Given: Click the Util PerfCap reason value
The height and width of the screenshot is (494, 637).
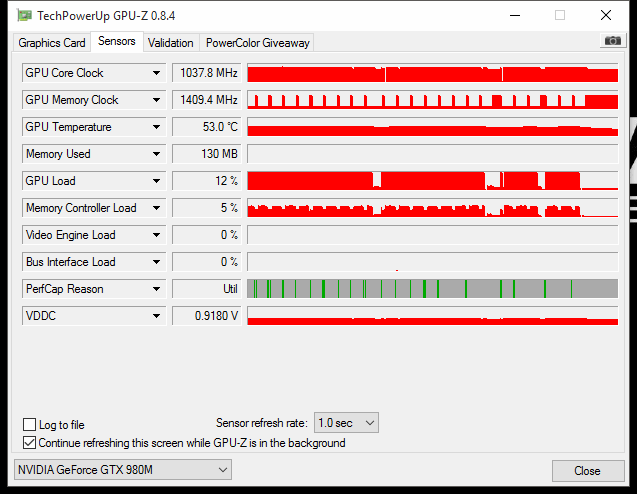Looking at the screenshot, I should (x=207, y=289).
